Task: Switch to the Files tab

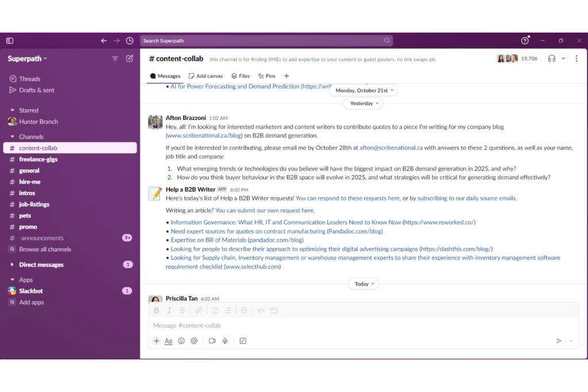Action: (241, 76)
